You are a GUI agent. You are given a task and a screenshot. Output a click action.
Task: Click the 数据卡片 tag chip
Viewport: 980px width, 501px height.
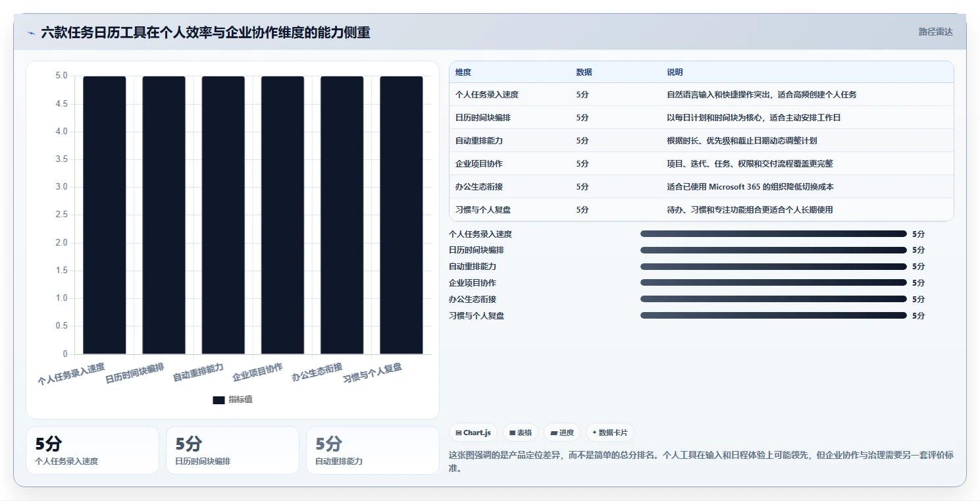(x=609, y=433)
